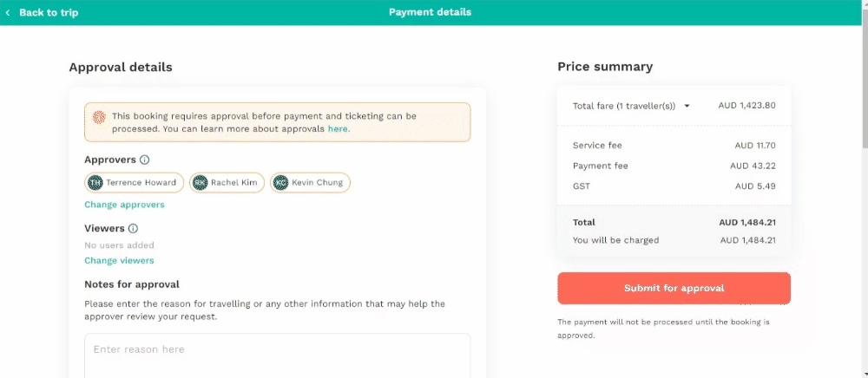868x378 pixels.
Task: Focus the Enter reason here field
Action: (x=278, y=356)
